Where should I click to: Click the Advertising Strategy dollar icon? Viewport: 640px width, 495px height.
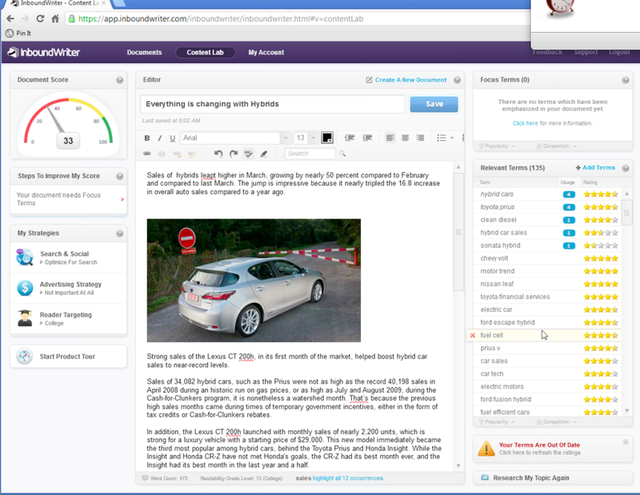[25, 288]
